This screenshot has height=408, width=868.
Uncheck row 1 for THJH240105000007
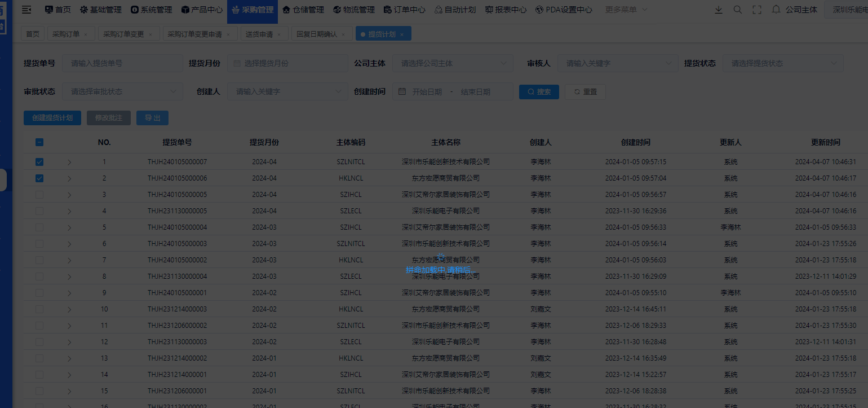(39, 161)
